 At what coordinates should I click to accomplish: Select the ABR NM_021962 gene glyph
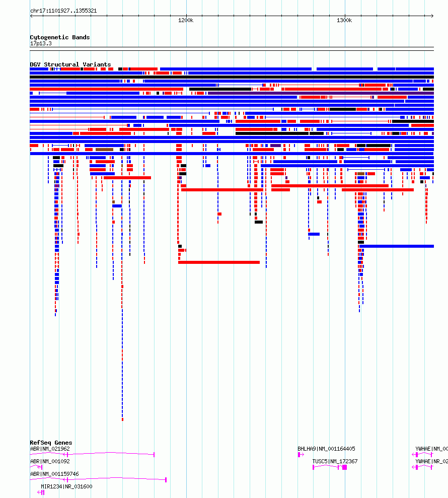(92, 455)
